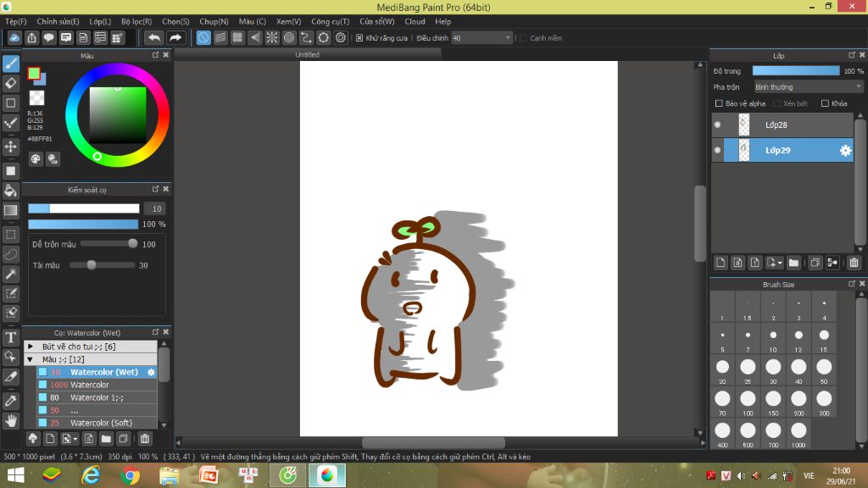Open the Chỉnh sửa(E) menu

pyautogui.click(x=58, y=21)
